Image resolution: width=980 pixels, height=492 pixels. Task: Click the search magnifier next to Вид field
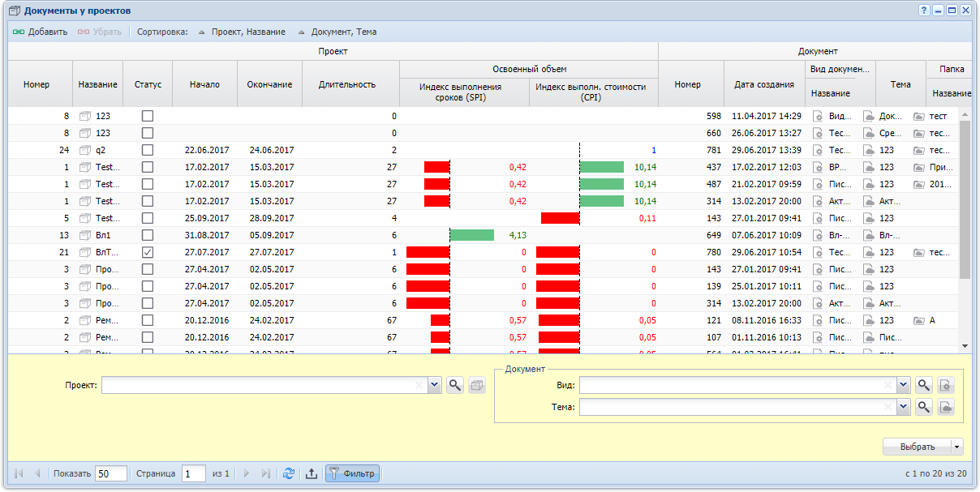click(924, 385)
